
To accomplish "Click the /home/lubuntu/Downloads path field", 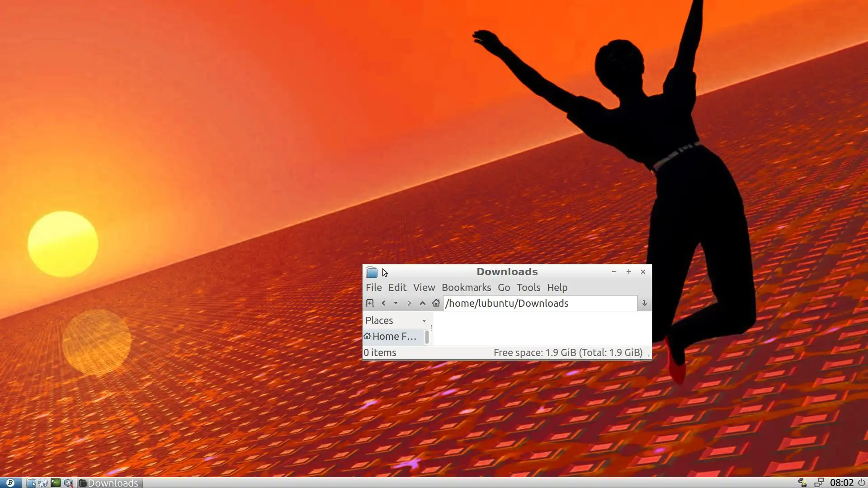I will tap(540, 303).
